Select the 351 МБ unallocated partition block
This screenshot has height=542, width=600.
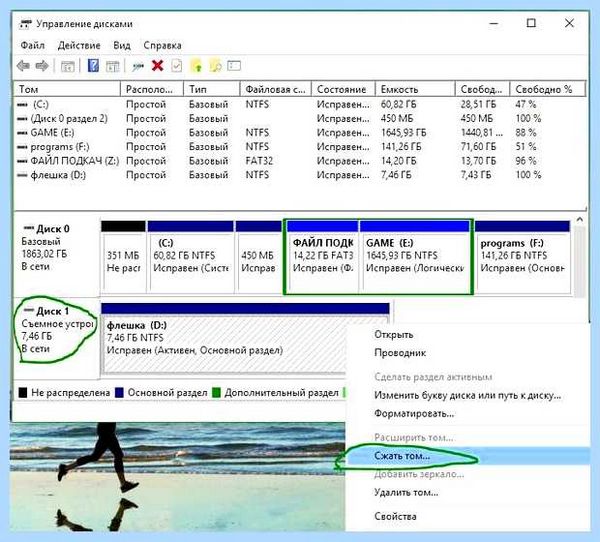pyautogui.click(x=123, y=256)
